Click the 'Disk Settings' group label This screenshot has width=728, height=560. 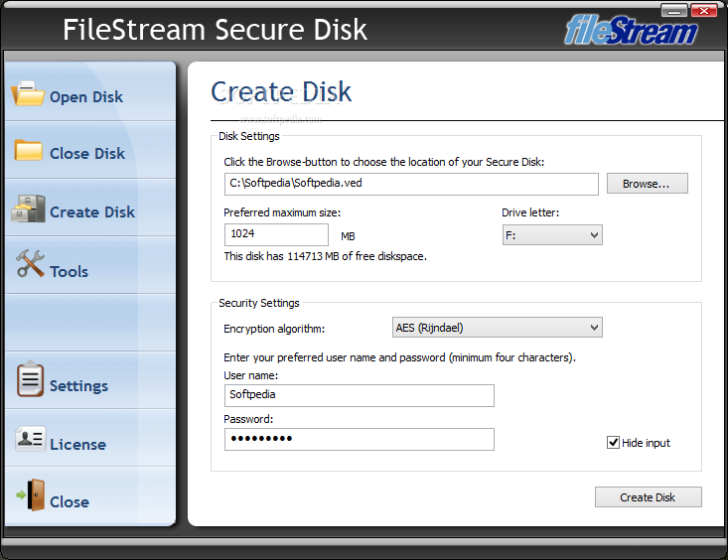pos(249,136)
